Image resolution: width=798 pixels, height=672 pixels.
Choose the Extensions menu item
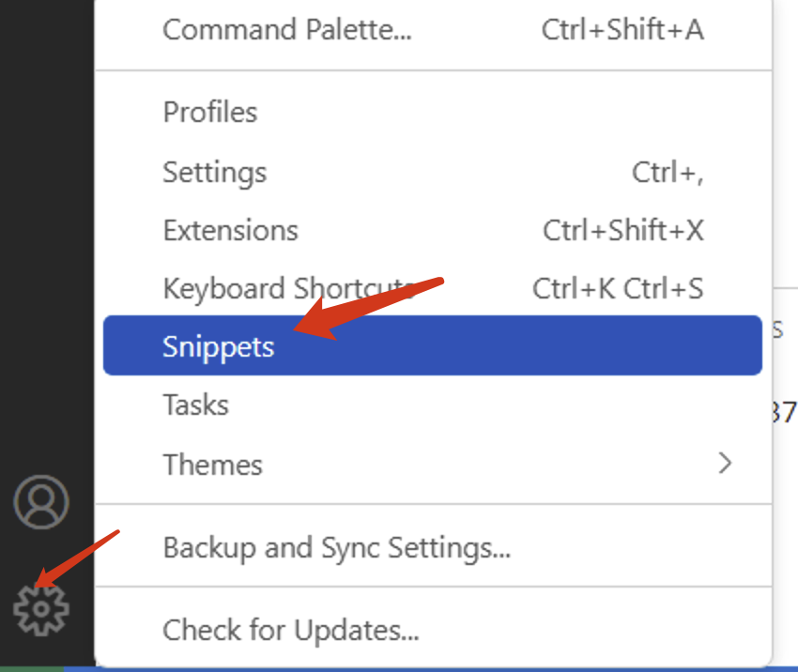pyautogui.click(x=433, y=230)
